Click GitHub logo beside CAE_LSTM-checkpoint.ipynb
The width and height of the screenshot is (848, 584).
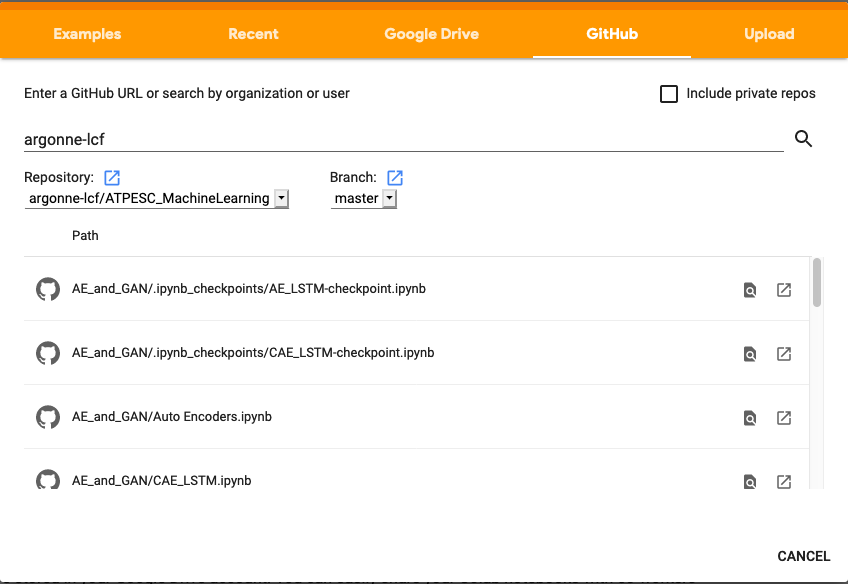[48, 353]
